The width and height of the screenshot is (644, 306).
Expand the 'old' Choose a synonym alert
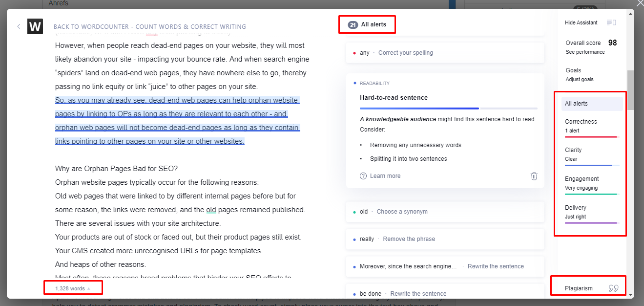click(444, 212)
